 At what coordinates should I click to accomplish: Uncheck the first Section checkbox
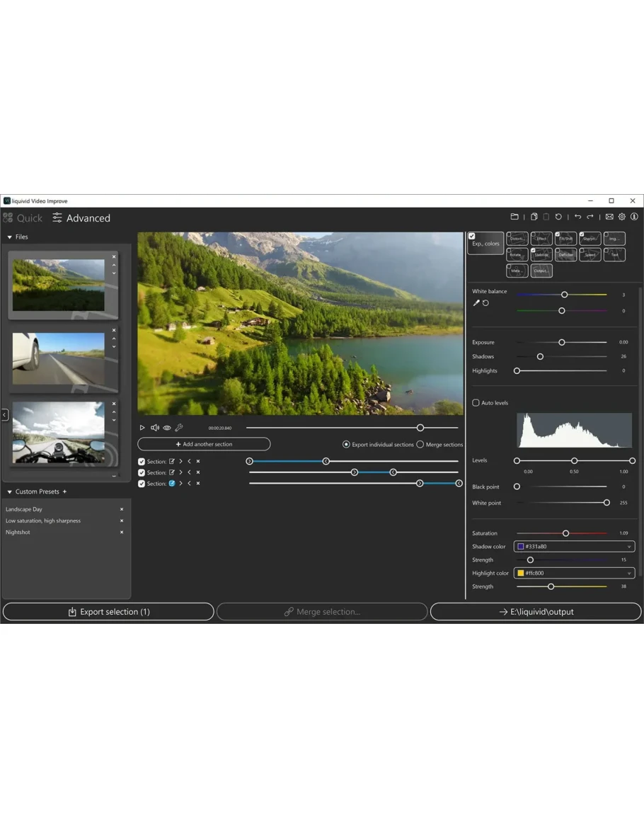coord(142,462)
